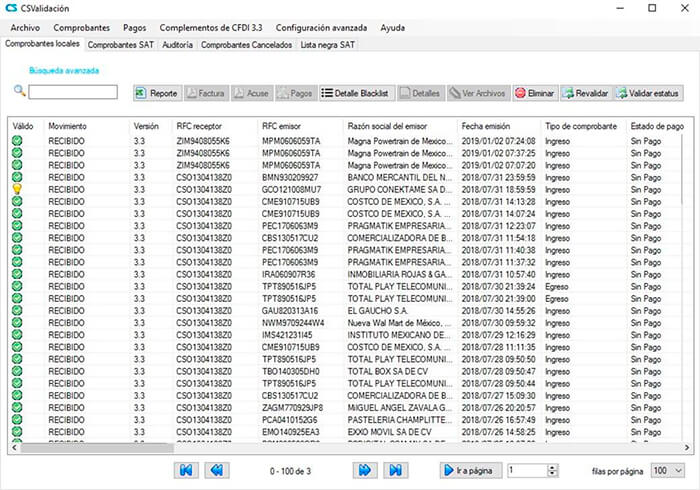Click the Búsqueda avanzada link
The width and height of the screenshot is (700, 490).
[65, 71]
